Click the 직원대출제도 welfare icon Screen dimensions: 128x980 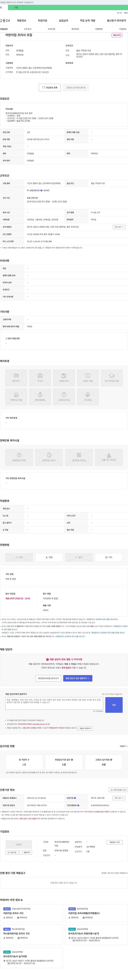40,397
